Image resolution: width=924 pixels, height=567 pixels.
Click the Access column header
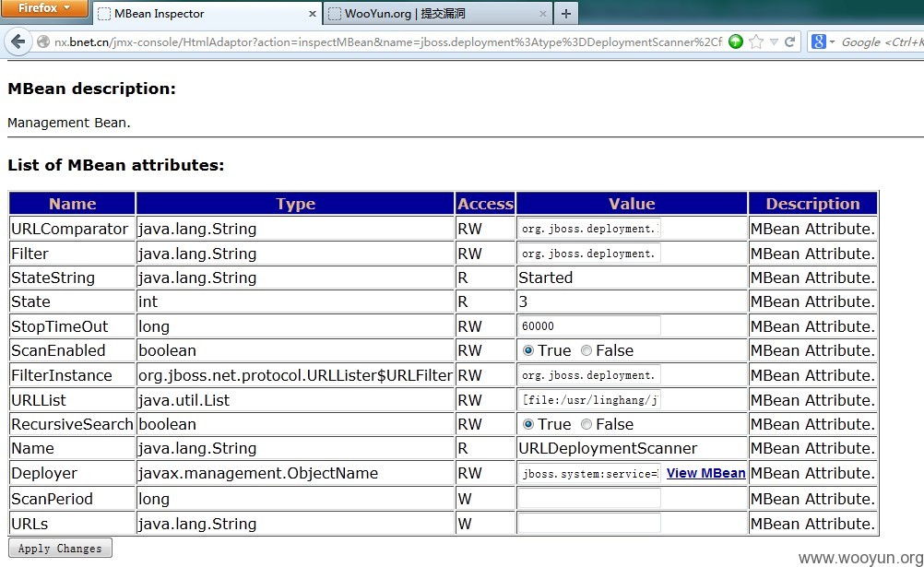point(486,204)
